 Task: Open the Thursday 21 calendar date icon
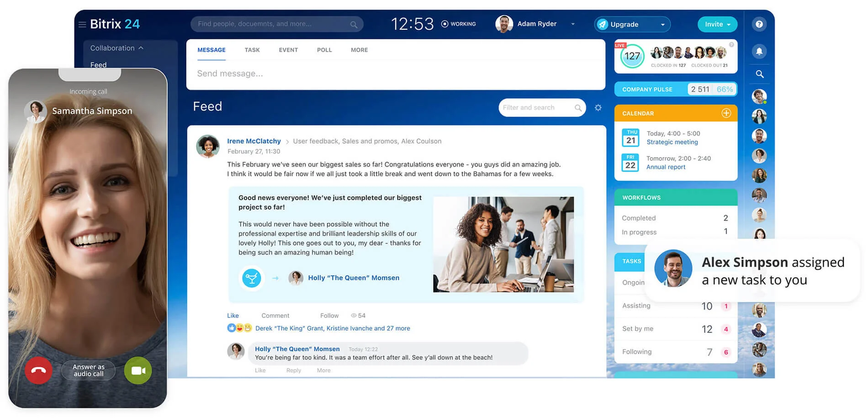coord(631,138)
